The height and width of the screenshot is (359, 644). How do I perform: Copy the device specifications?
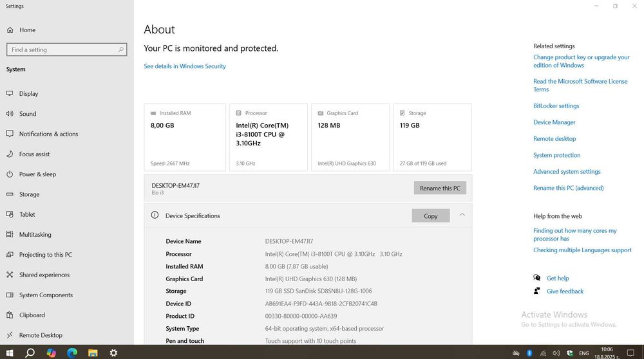(431, 216)
